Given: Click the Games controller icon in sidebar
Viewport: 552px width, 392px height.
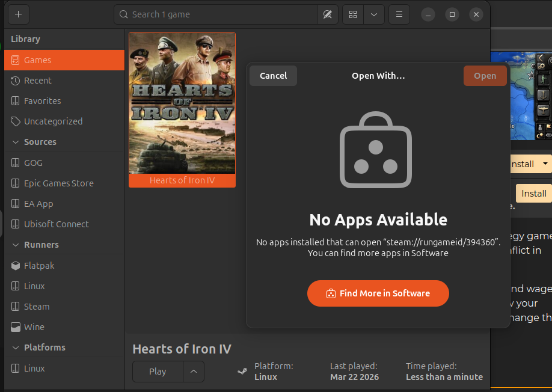Looking at the screenshot, I should click(15, 60).
